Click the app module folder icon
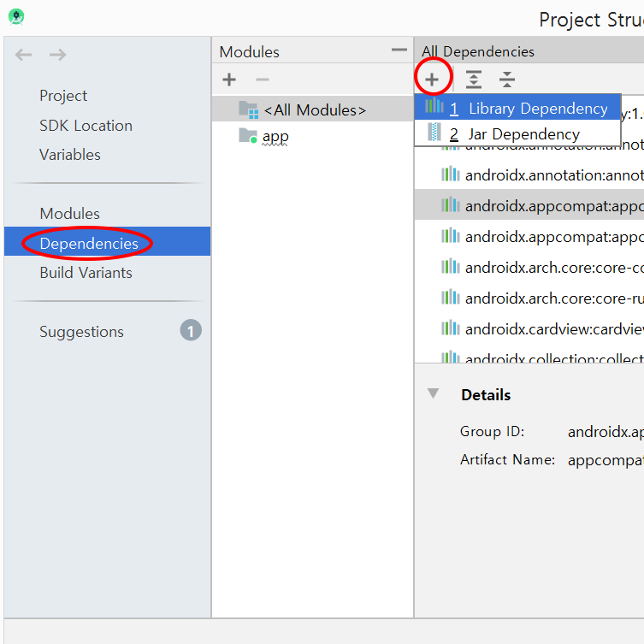644x644 pixels. [248, 135]
